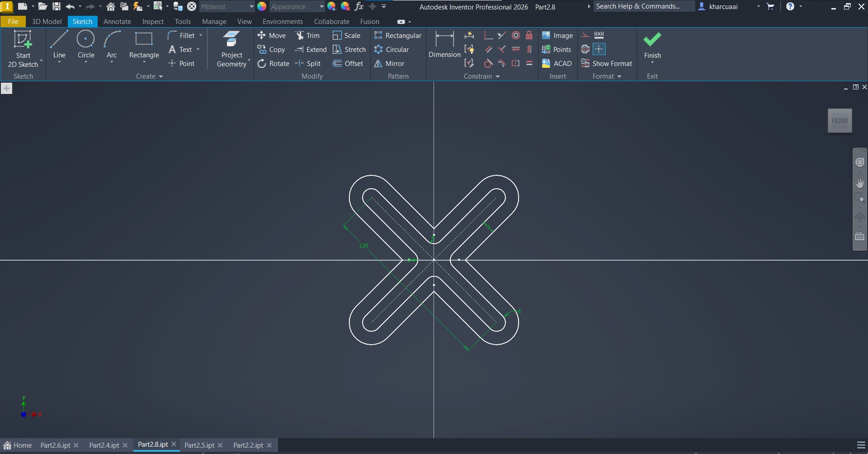The width and height of the screenshot is (868, 454).
Task: Choose the Mirror pattern tool
Action: [x=389, y=64]
